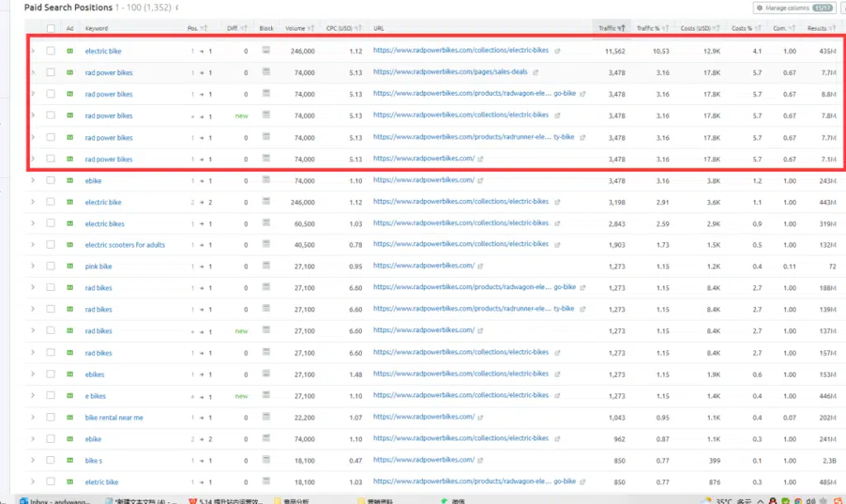Select checkbox for pink bike row
The image size is (846, 504).
point(50,266)
